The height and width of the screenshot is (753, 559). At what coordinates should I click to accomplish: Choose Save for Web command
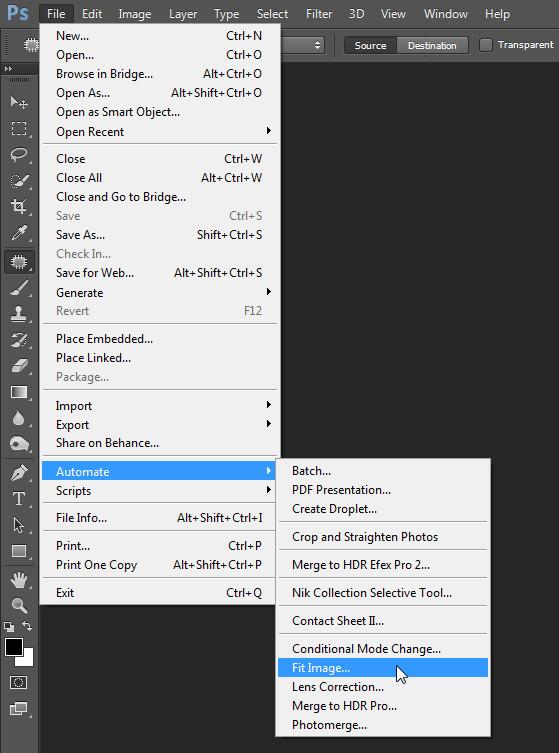tap(159, 273)
